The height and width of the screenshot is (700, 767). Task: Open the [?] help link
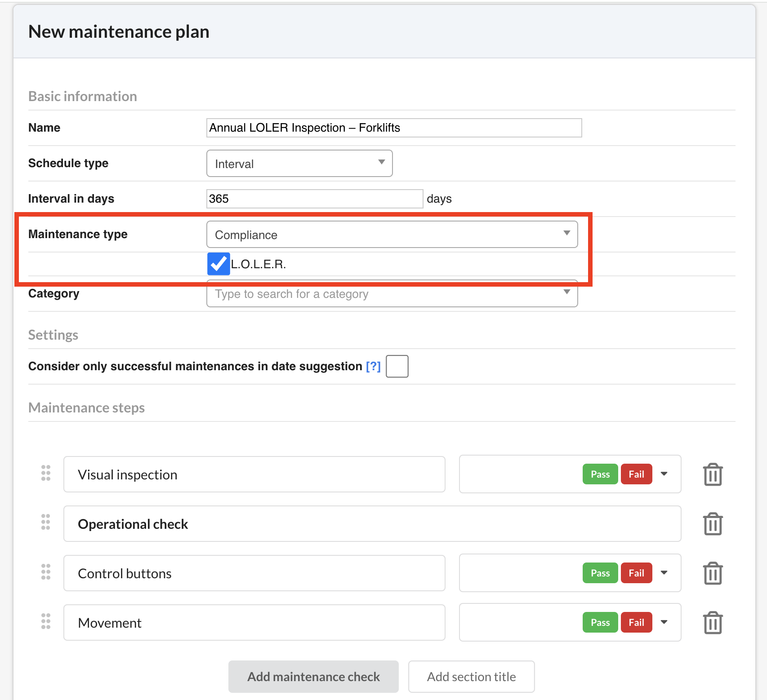coord(373,367)
